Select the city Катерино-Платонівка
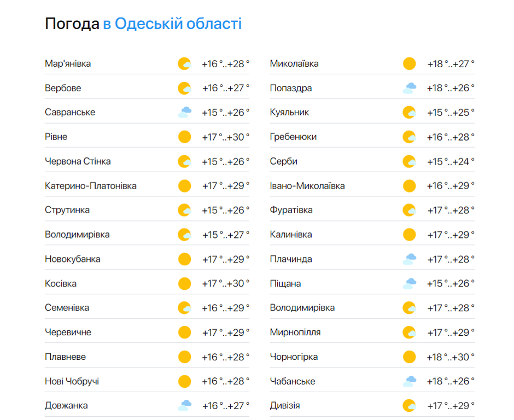The width and height of the screenshot is (514, 420). [x=91, y=185]
